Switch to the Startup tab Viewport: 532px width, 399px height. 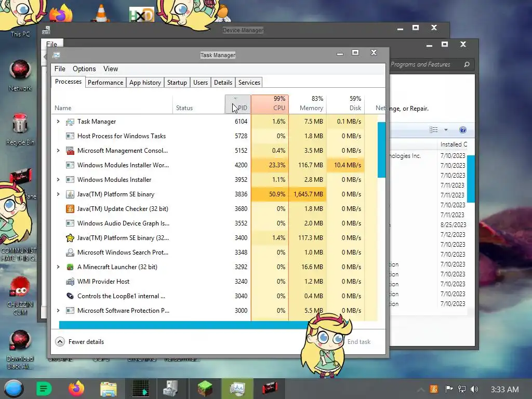point(177,83)
